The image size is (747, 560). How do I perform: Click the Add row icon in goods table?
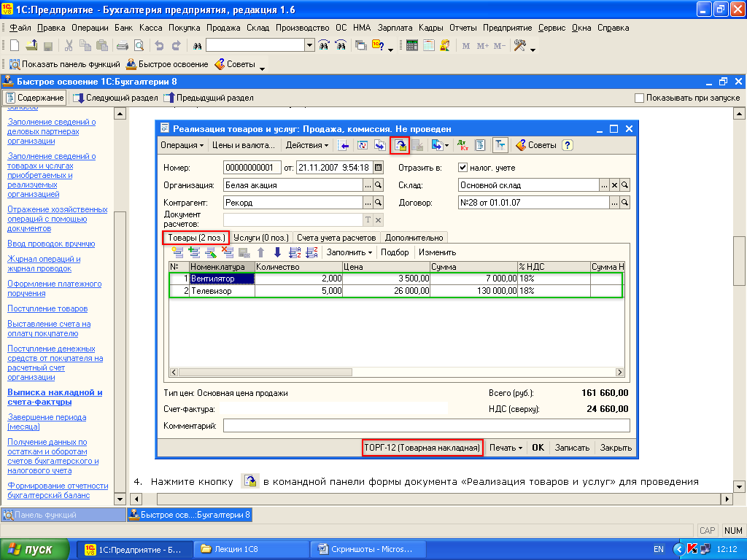(x=177, y=252)
